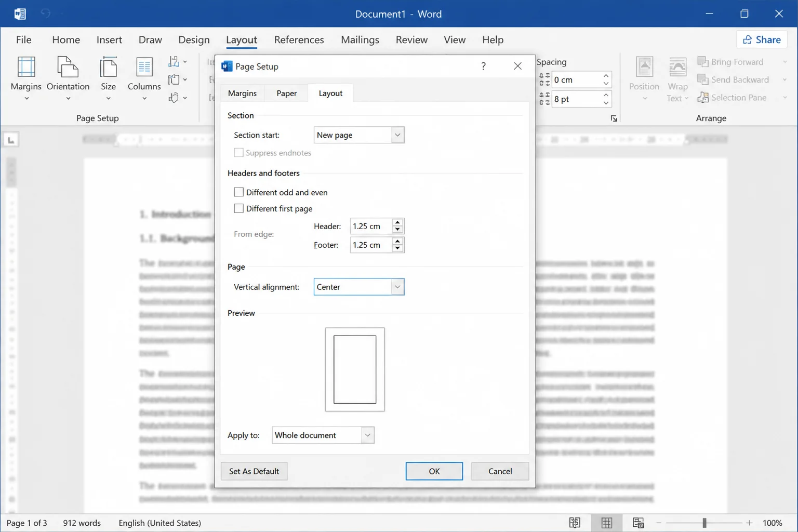Increase Header from-edge value

pyautogui.click(x=397, y=222)
